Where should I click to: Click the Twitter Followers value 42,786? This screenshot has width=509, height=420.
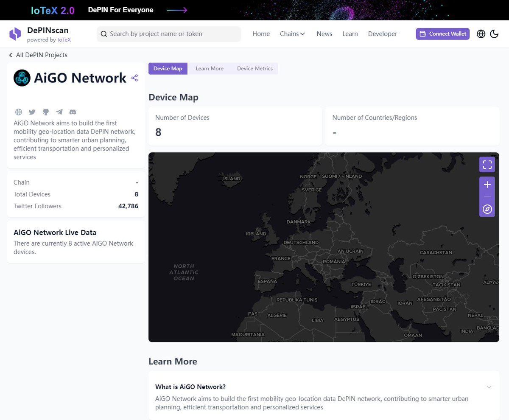tap(128, 206)
